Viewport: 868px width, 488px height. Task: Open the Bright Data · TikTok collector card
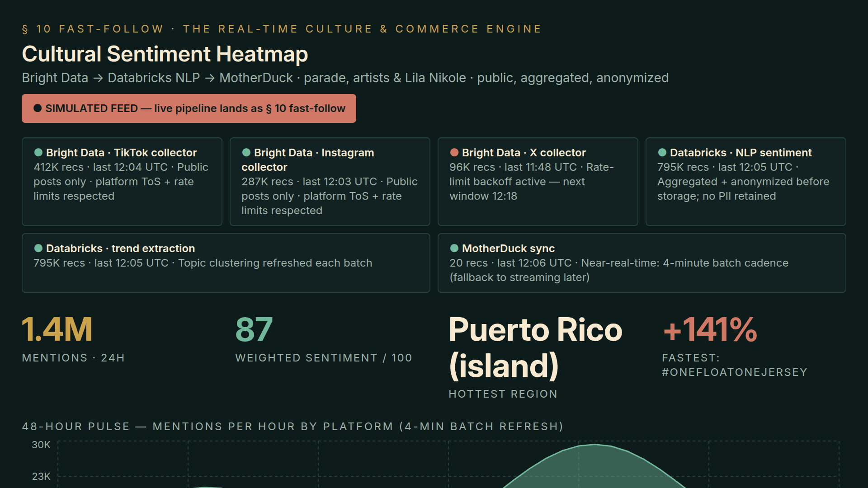click(122, 182)
